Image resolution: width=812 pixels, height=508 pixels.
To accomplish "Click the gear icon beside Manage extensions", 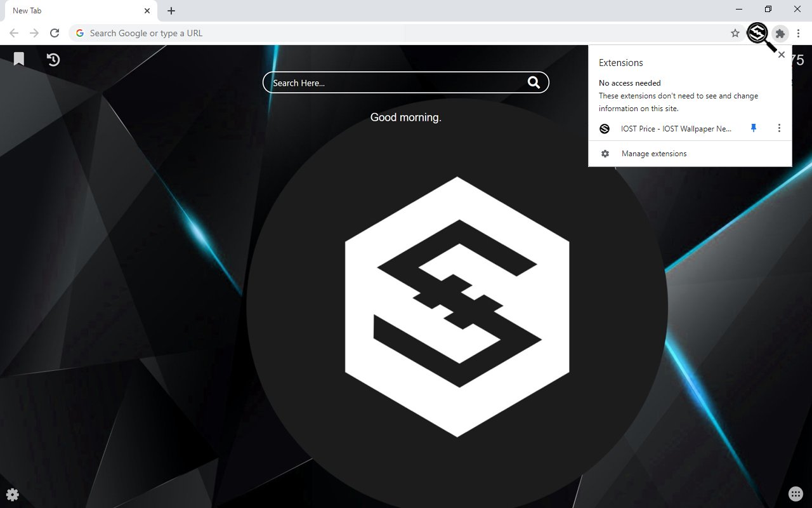I will coord(605,154).
